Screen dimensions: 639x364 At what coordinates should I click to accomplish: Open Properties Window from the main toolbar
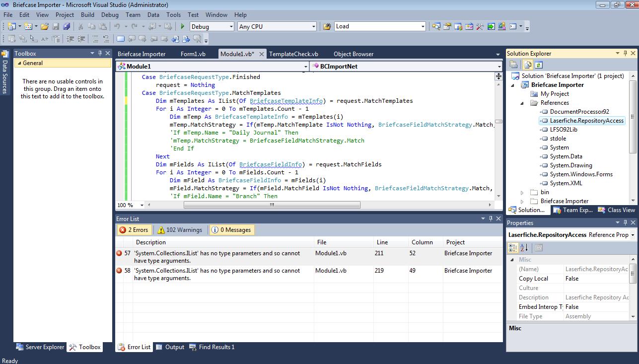(x=448, y=26)
